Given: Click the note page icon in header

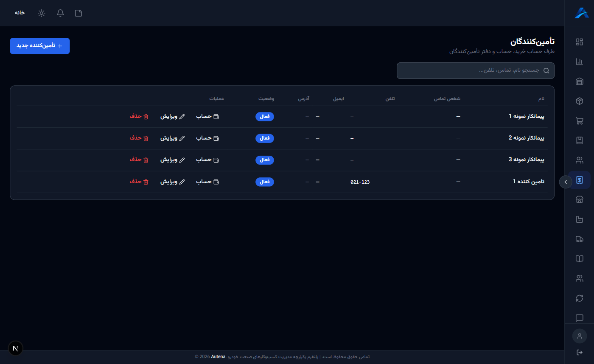Looking at the screenshot, I should click(x=78, y=13).
